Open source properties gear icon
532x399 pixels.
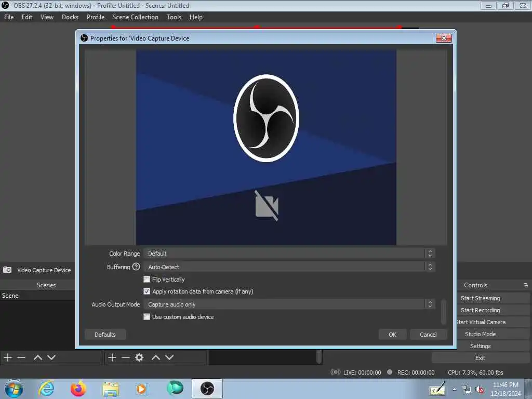point(139,357)
